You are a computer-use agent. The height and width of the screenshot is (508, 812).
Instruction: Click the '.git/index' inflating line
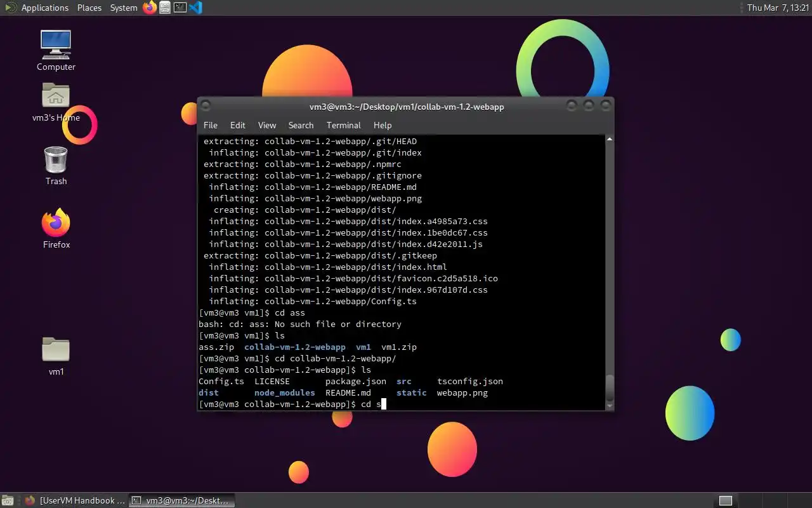tap(315, 152)
